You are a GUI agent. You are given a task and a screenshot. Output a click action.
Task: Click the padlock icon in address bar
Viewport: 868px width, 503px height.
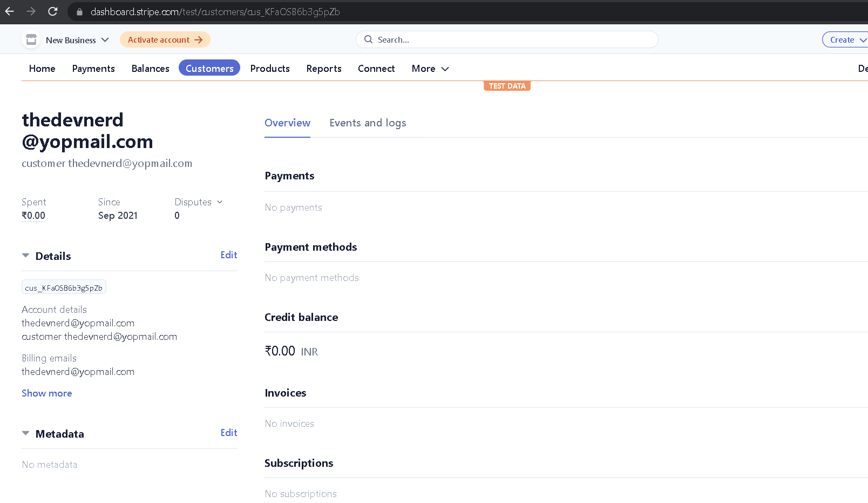[x=80, y=12]
